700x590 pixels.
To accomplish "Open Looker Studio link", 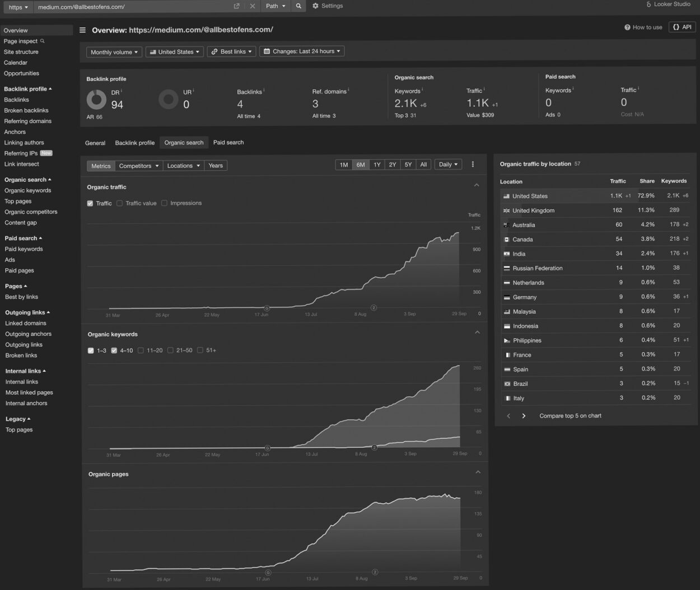I will [668, 4].
